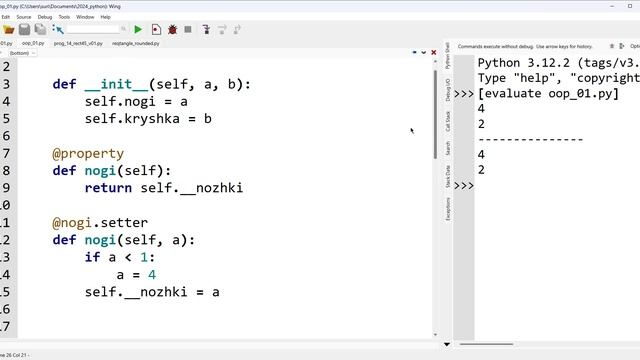This screenshot has height=360, width=640.
Task: Click the black down arrow below side tabs
Action: click(x=447, y=344)
